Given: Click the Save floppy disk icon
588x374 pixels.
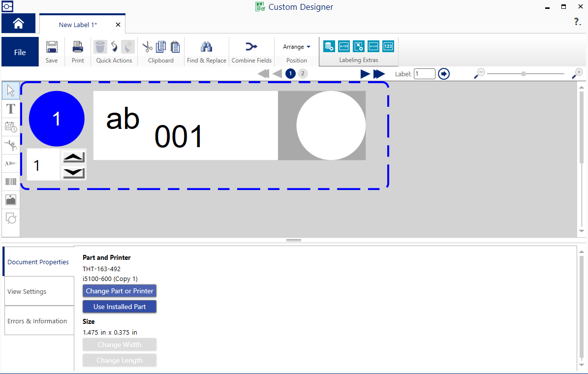Looking at the screenshot, I should [52, 47].
